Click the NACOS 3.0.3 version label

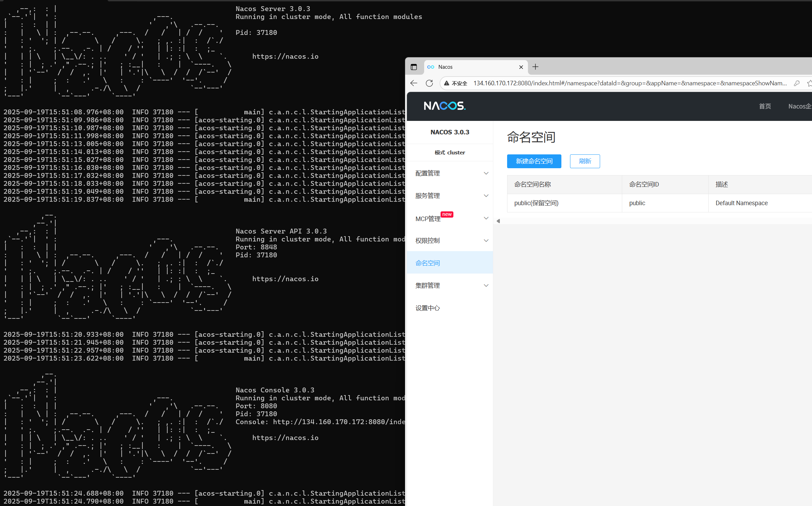tap(450, 132)
